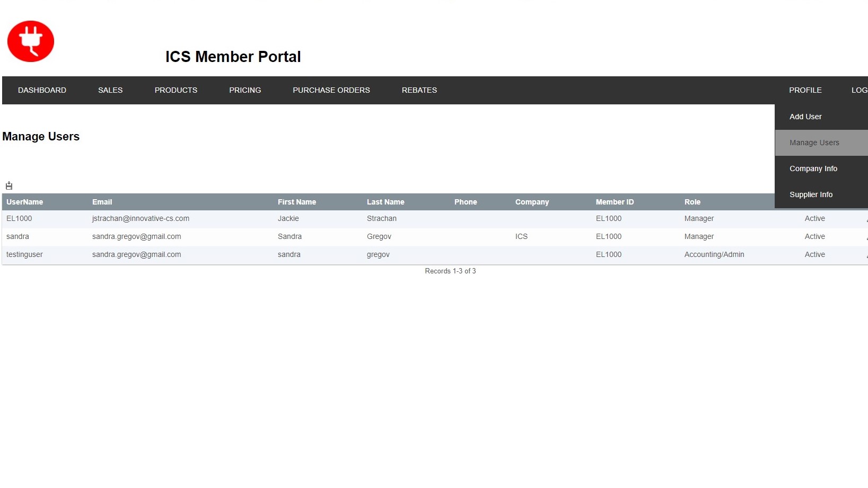Open the Profile menu
Screen dimensions: 868x488
point(805,90)
